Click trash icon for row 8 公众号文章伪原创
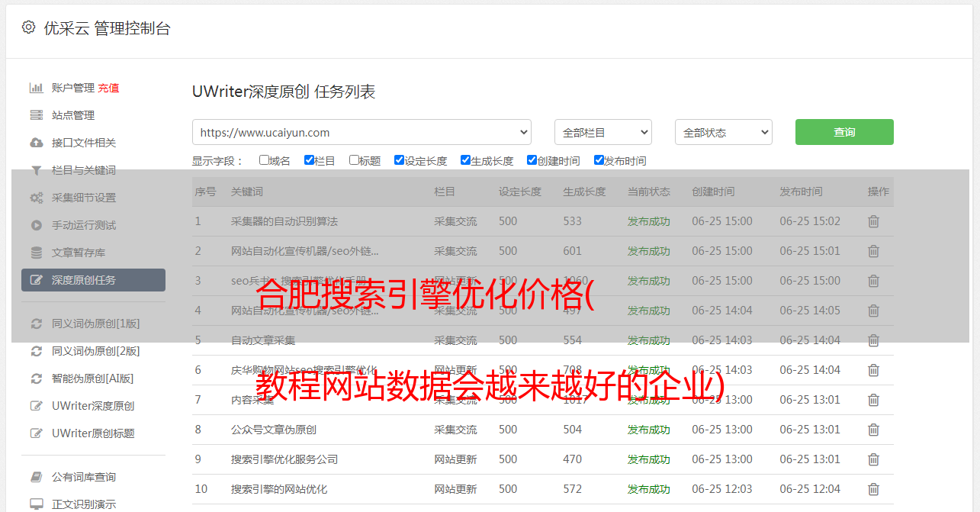Image resolution: width=980 pixels, height=512 pixels. click(874, 430)
